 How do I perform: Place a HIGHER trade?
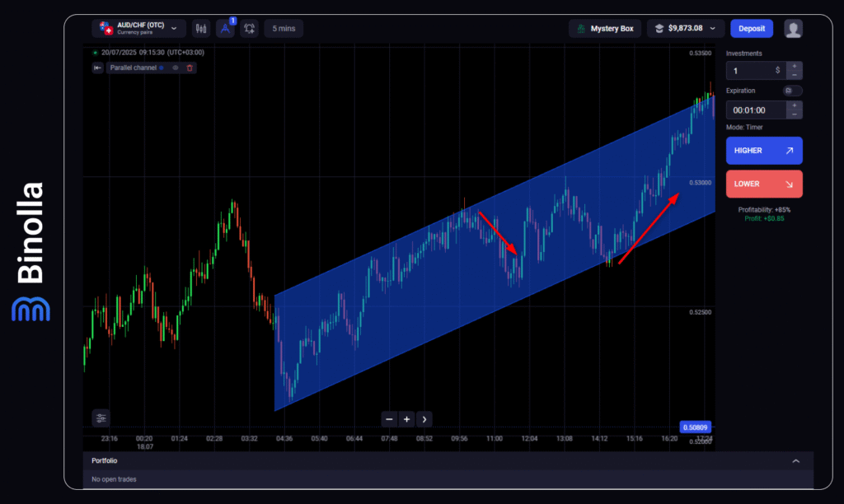pos(763,151)
